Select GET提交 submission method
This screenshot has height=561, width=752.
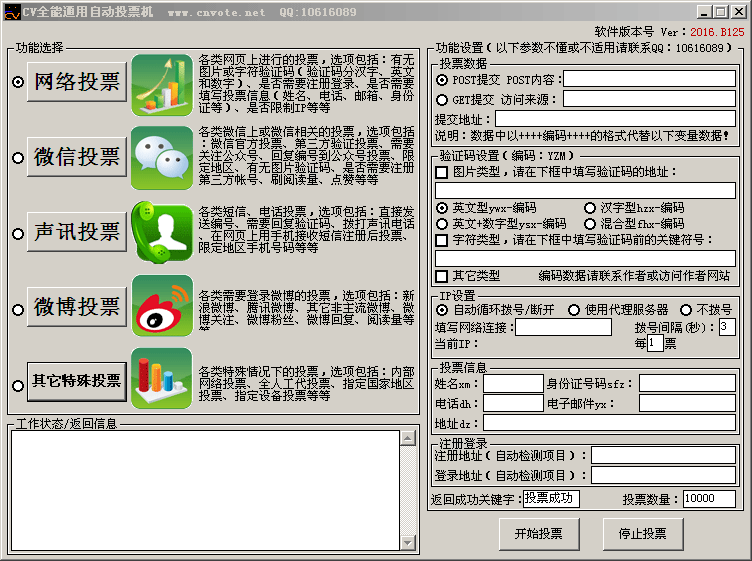coord(443,99)
